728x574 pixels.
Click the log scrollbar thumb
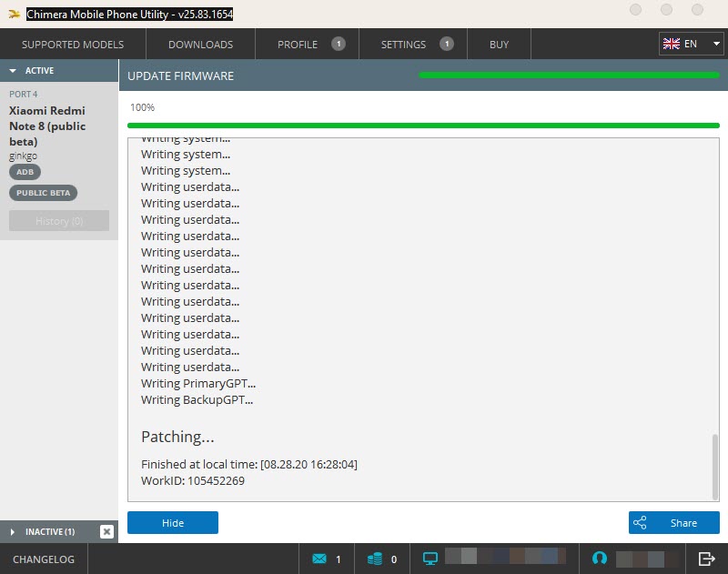click(715, 466)
